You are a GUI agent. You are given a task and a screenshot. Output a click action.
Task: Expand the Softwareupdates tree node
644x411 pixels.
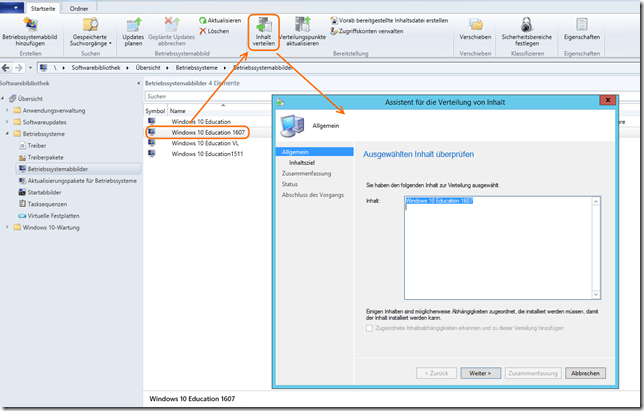coord(9,123)
